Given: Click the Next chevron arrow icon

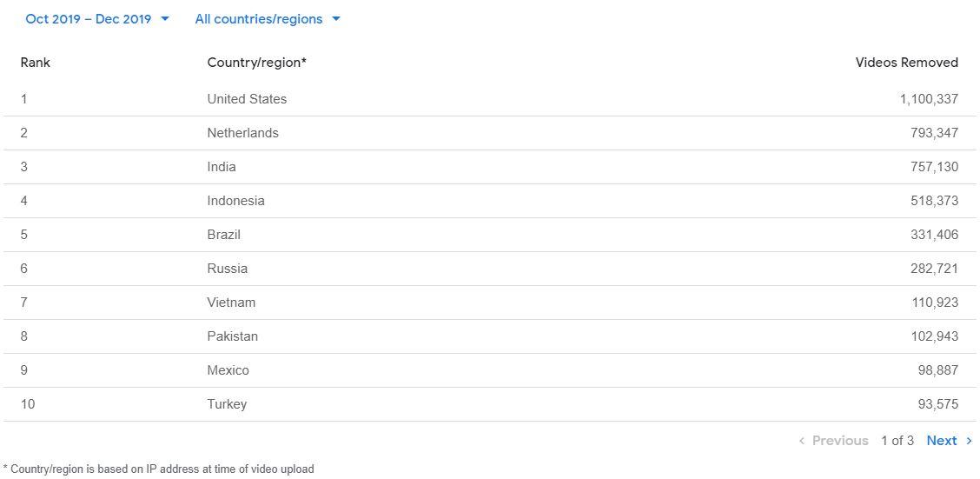Looking at the screenshot, I should pos(970,441).
